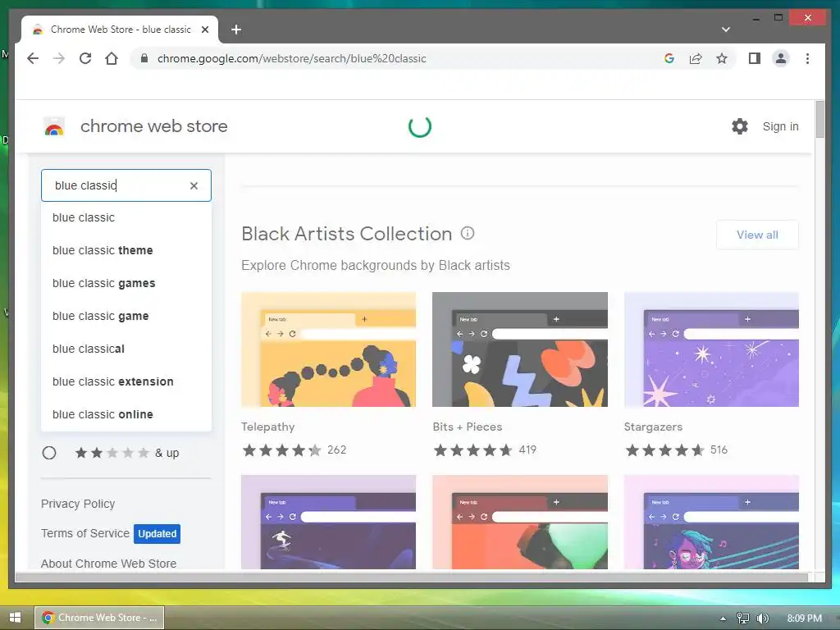Click Telepathy's star rating 262
This screenshot has width=840, height=630.
(x=294, y=450)
